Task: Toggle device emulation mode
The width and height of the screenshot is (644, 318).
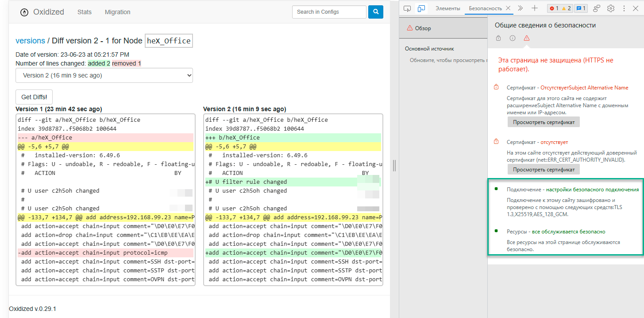Action: (x=421, y=8)
